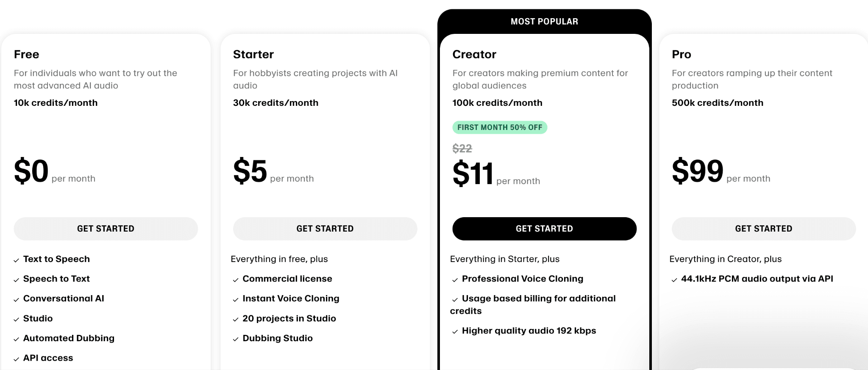
Task: Select the 20 projects in Studio feature
Action: tap(289, 319)
